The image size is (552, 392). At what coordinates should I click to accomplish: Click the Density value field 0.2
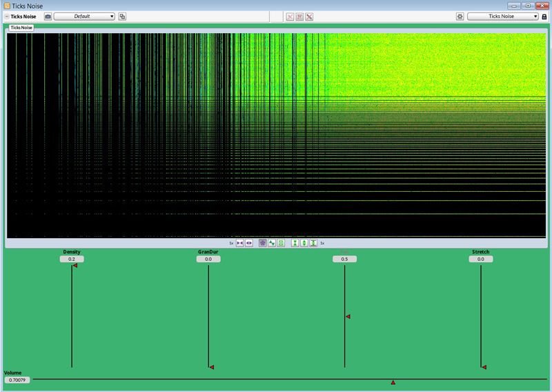coord(72,259)
